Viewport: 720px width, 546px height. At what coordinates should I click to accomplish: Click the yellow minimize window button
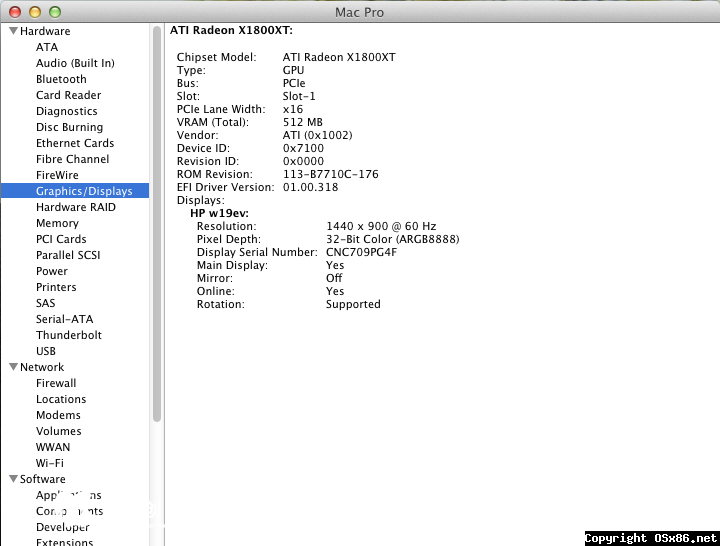tap(34, 12)
